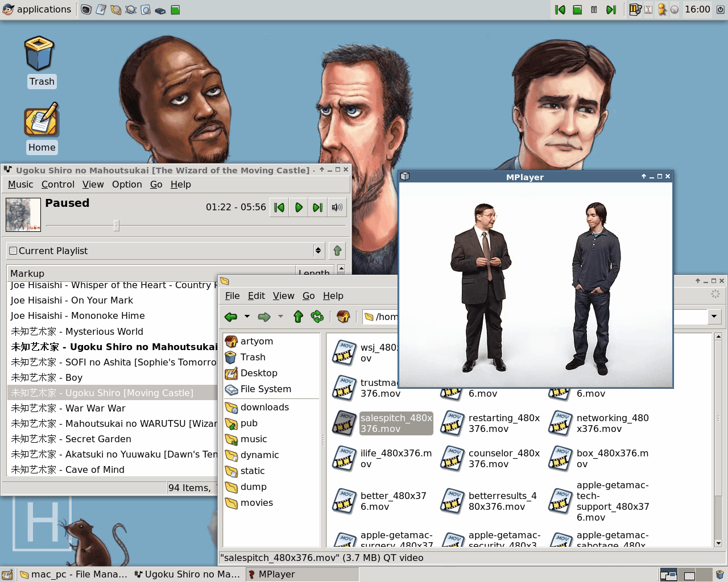
Task: Click the up arrow button beside playlist selector
Action: click(337, 251)
